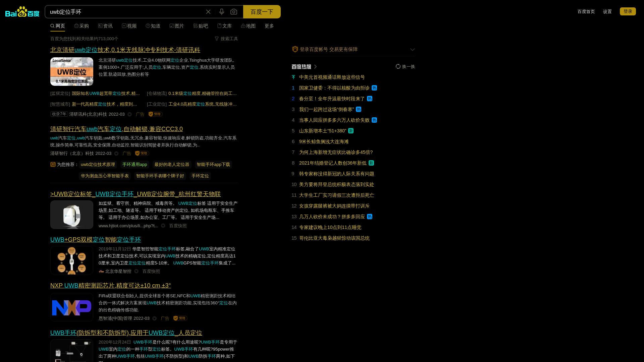Select suggestion 手环定位

200,176
